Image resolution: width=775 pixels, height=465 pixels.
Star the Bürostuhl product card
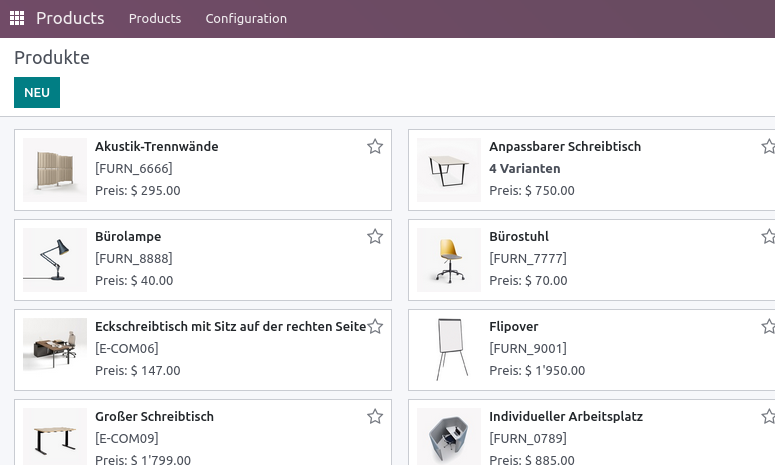[x=769, y=237]
